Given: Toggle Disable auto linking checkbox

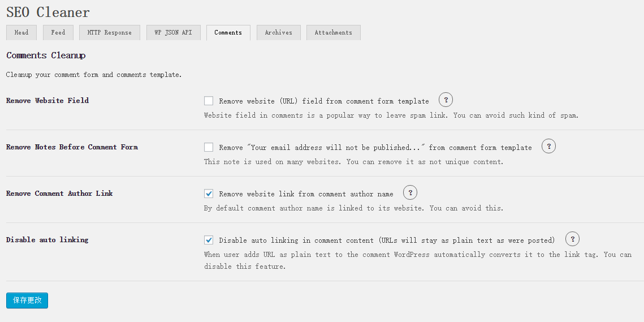Looking at the screenshot, I should 209,240.
